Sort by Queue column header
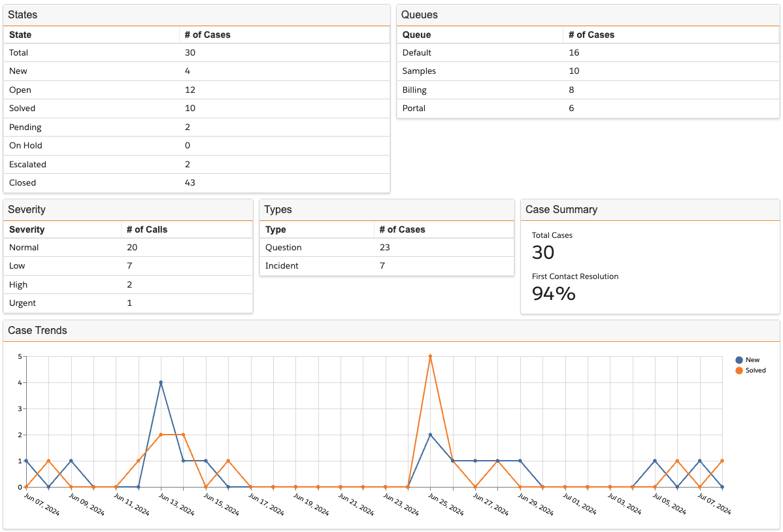This screenshot has height=532, width=783. [x=416, y=35]
